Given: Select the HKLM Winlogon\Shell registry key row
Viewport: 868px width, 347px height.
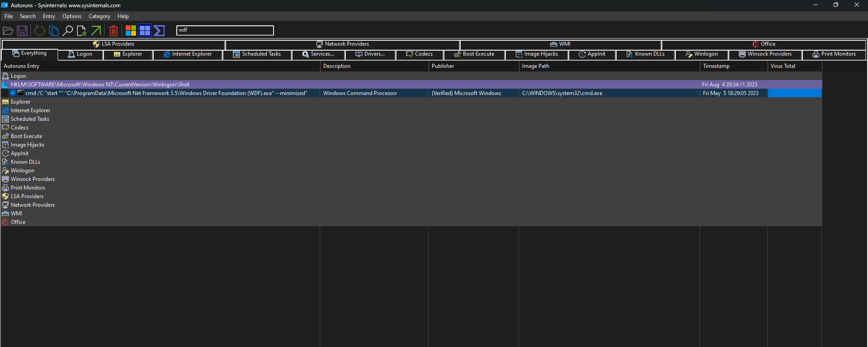Looking at the screenshot, I should [x=411, y=85].
